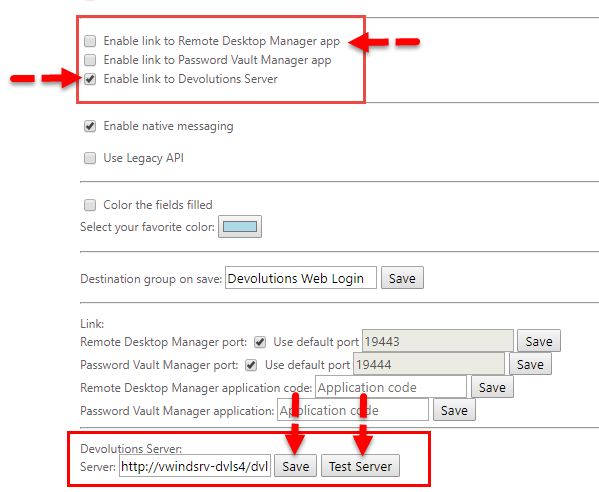Save Password Vault Manager application code
599x492 pixels.
click(454, 410)
